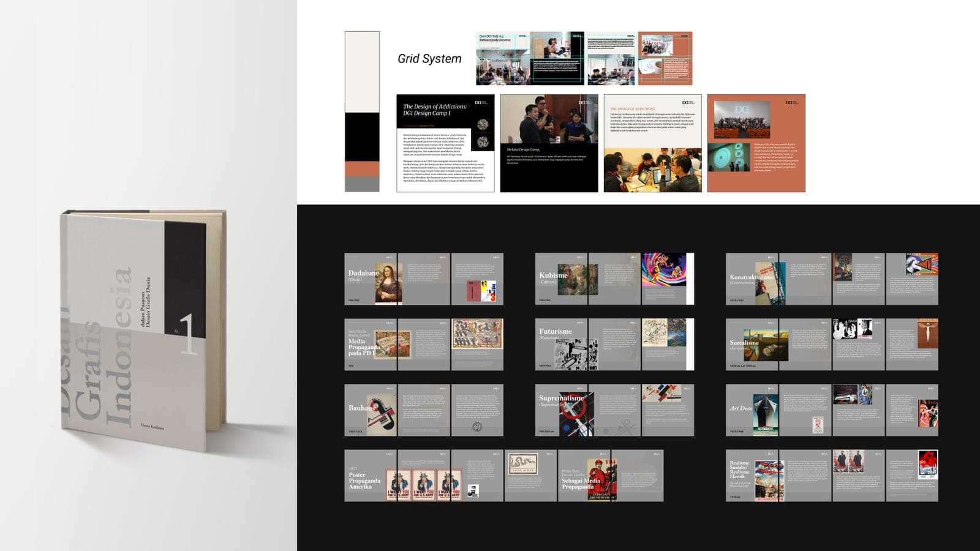Open the "Dari DGI Talk #4" grid spread
The width and height of the screenshot is (980, 551).
point(530,58)
